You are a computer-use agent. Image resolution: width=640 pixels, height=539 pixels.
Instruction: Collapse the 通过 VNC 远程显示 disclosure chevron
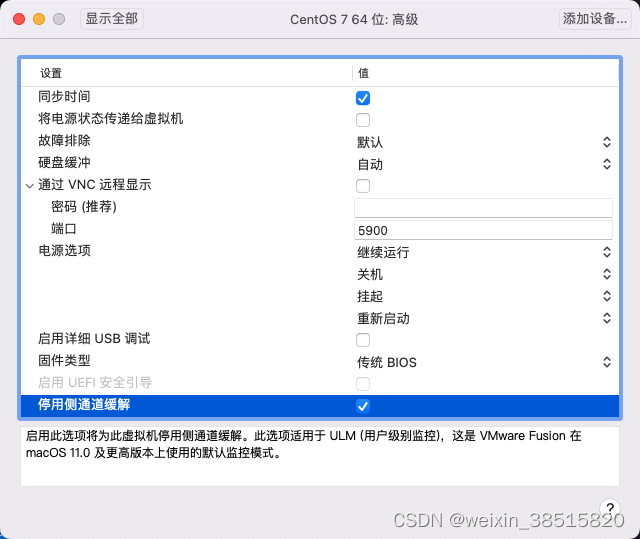(29, 186)
